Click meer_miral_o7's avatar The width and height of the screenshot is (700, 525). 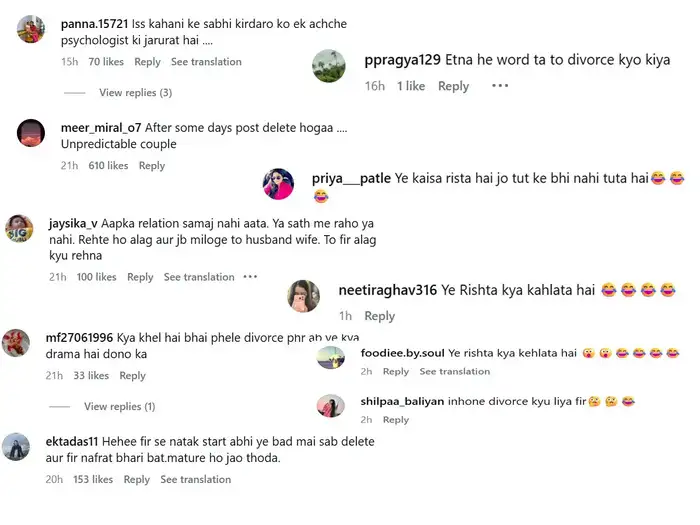[31, 133]
